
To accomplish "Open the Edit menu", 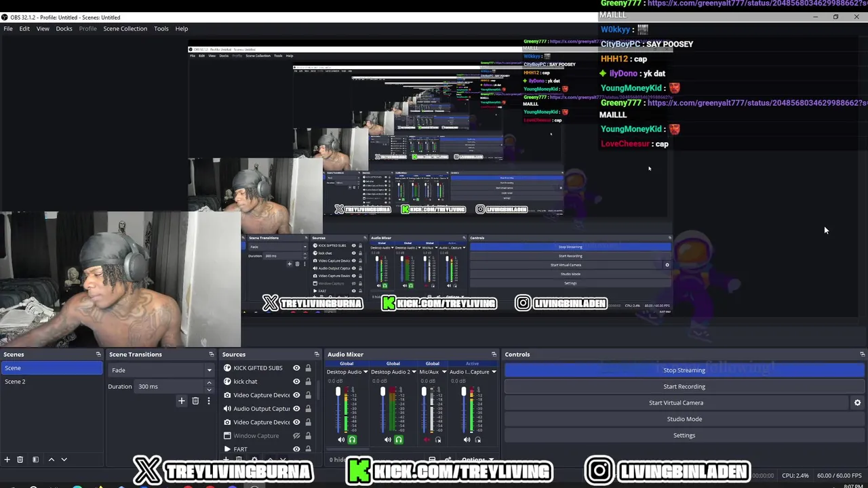I will (24, 28).
